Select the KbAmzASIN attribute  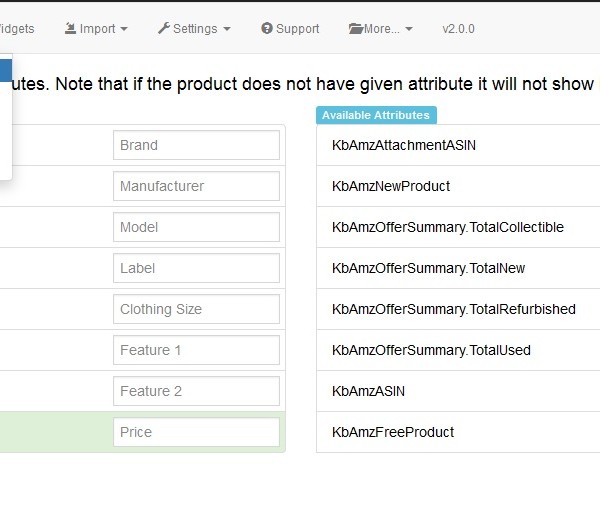[458, 391]
